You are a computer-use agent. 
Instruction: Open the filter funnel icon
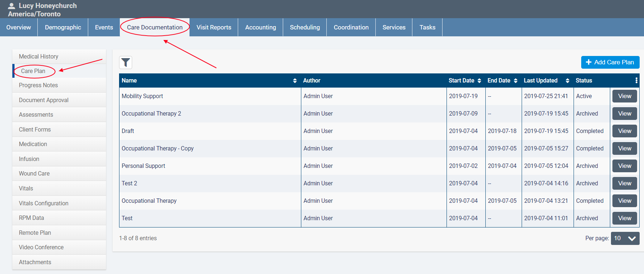click(126, 63)
